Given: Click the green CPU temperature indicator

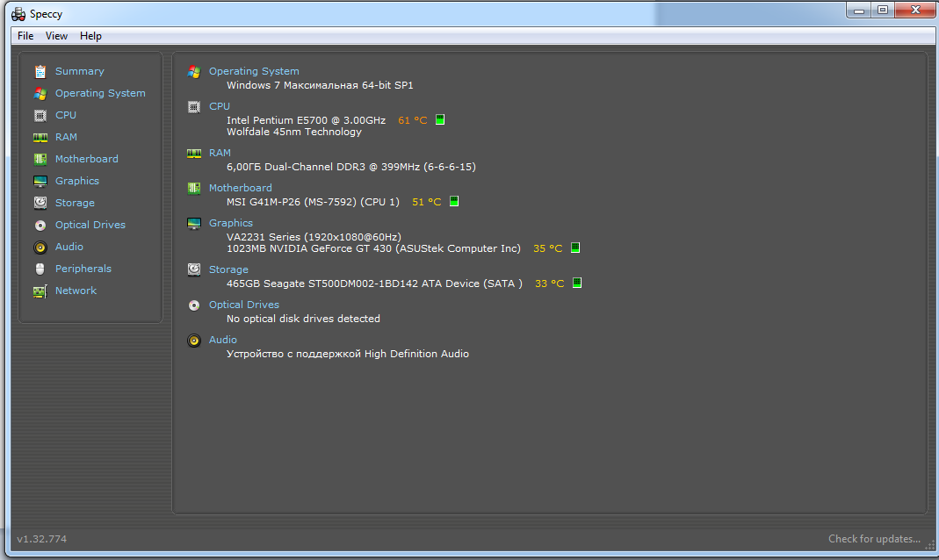Looking at the screenshot, I should click(x=440, y=119).
